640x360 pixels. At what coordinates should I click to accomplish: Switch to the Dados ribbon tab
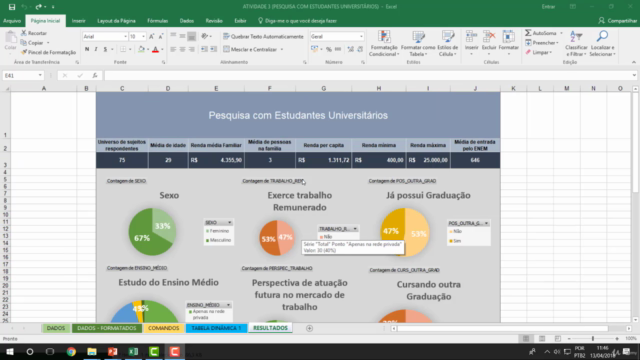pyautogui.click(x=187, y=21)
